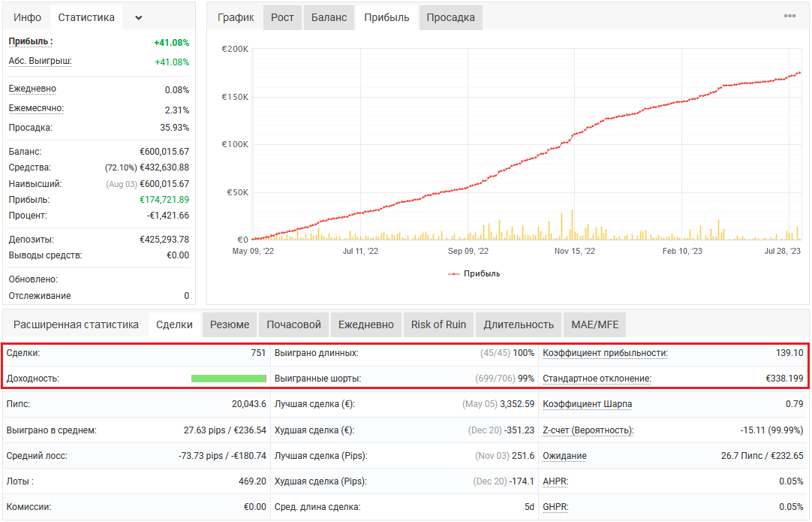Open the Просадка chart tab
This screenshot has height=522, width=812.
450,17
